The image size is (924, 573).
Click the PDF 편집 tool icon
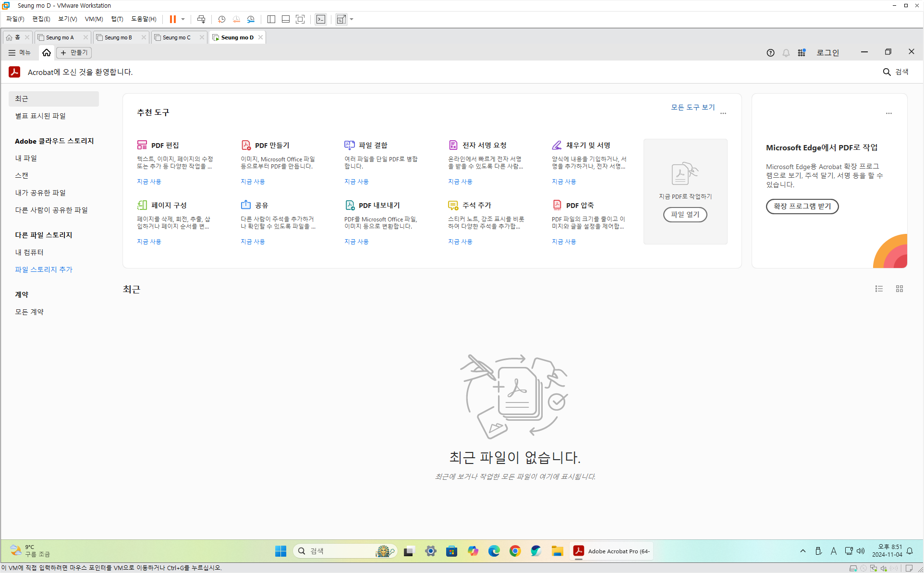coord(142,145)
